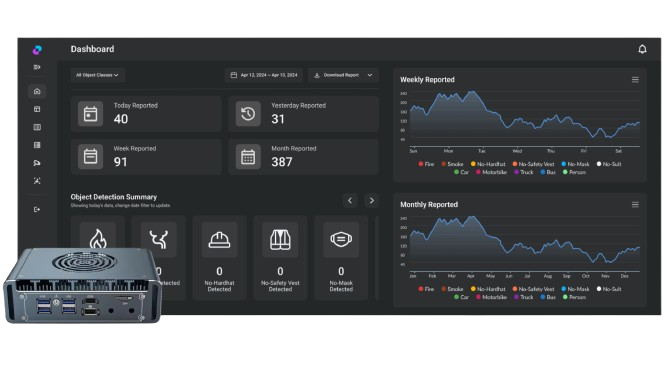Open the Monthly Reported chart menu
666x375 pixels.
[x=635, y=205]
